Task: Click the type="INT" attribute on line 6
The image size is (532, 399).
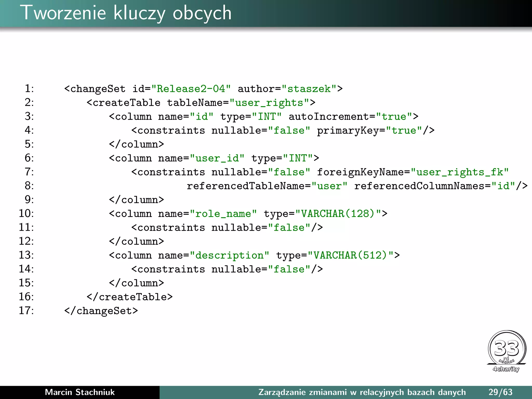Action: pos(282,158)
